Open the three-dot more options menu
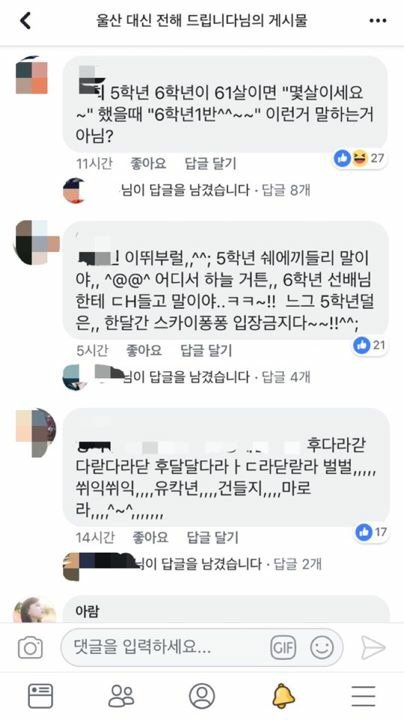This screenshot has width=404, height=720. click(377, 21)
